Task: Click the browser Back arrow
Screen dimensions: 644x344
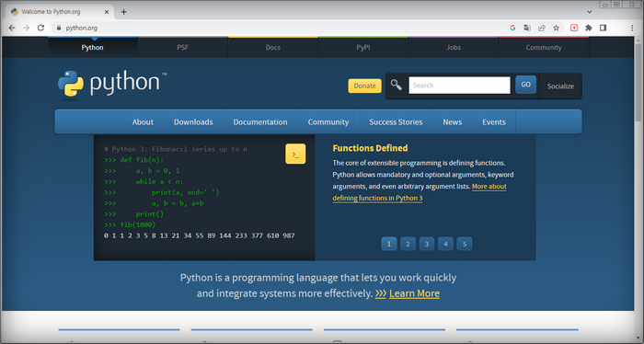Action: click(x=12, y=28)
